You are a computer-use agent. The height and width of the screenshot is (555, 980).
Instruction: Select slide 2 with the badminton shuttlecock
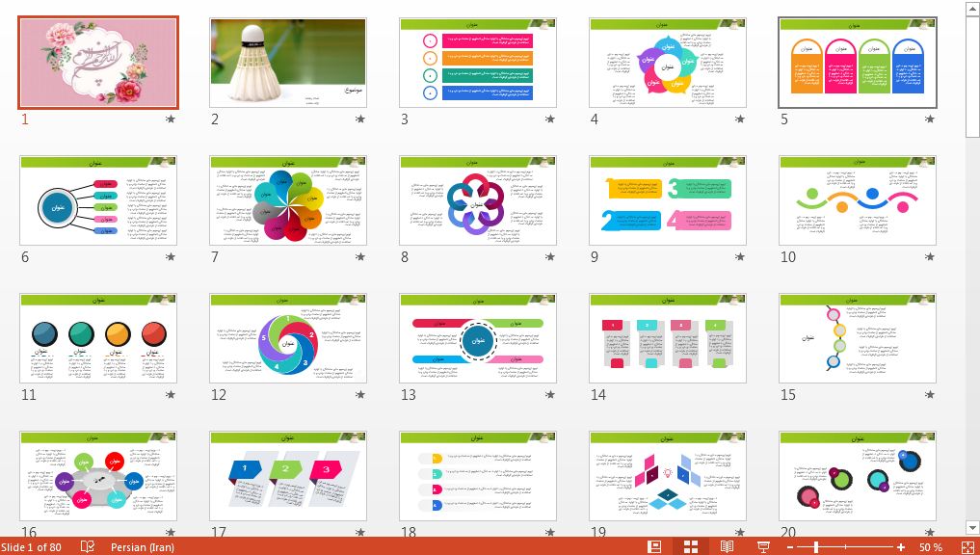[288, 63]
